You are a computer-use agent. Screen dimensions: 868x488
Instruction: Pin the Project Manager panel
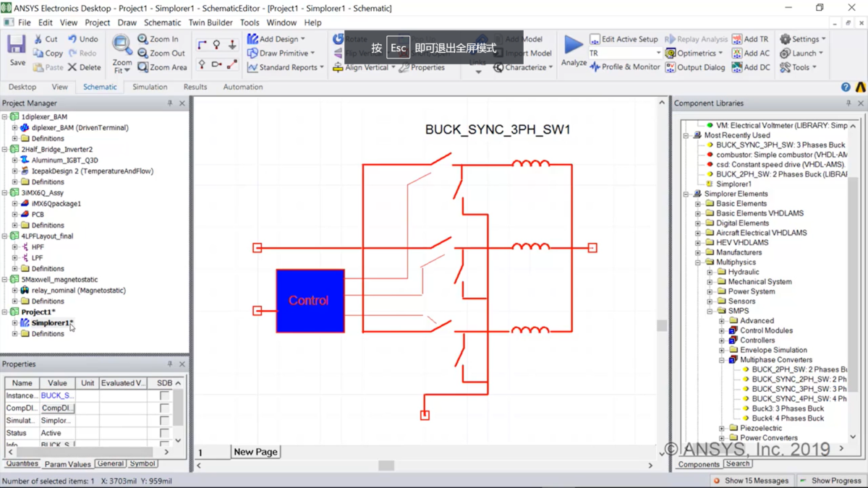coord(170,103)
